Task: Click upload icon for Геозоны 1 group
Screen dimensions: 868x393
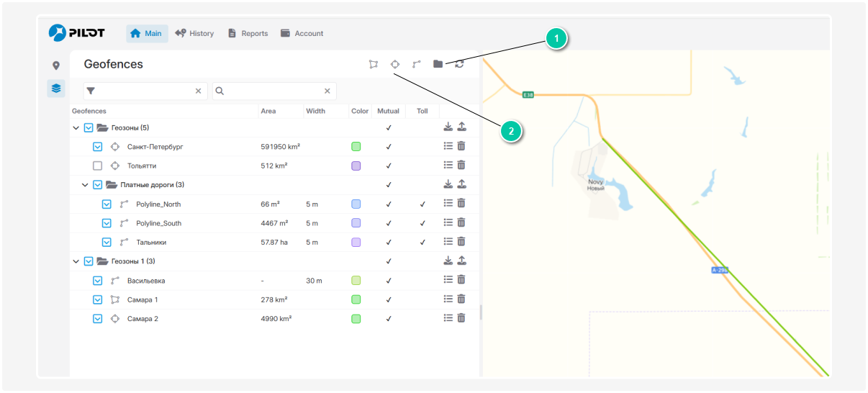Action: 461,261
